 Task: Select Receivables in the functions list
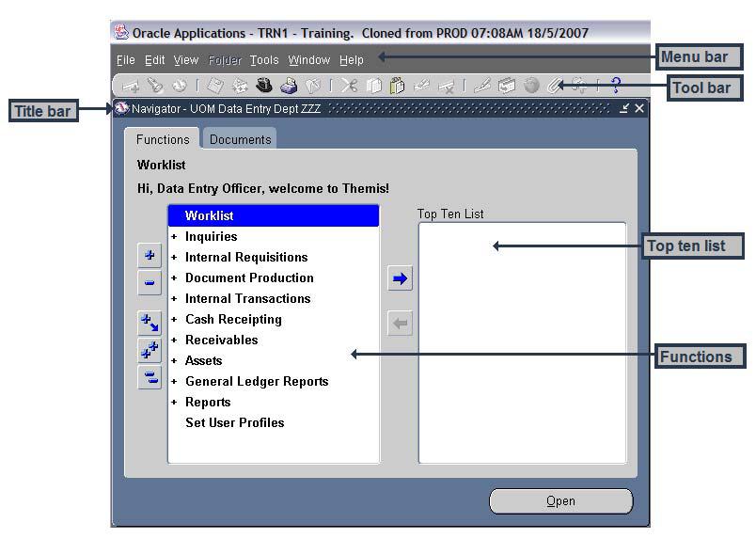click(221, 341)
